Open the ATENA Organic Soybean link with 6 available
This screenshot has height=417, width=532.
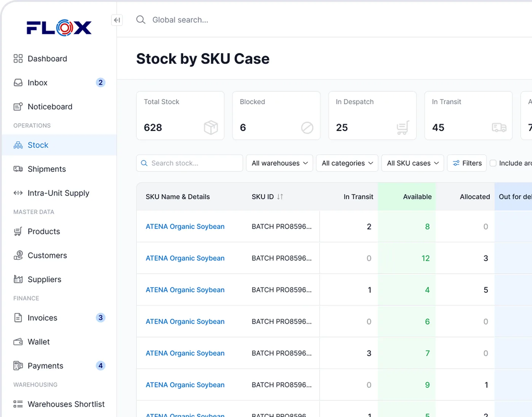pyautogui.click(x=185, y=322)
